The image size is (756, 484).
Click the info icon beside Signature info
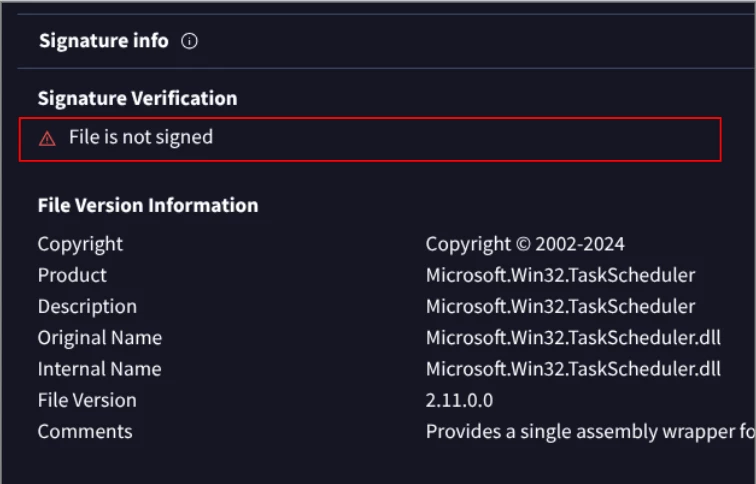click(190, 42)
